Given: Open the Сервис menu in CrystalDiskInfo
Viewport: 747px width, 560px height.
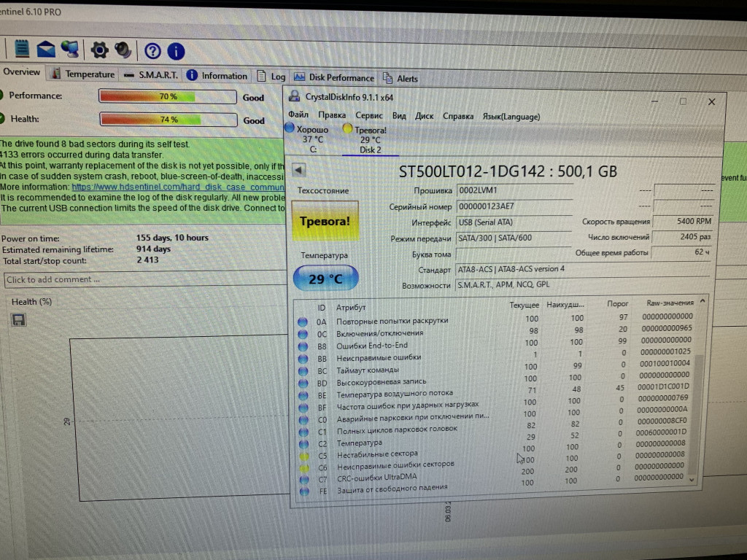Looking at the screenshot, I should pyautogui.click(x=368, y=116).
